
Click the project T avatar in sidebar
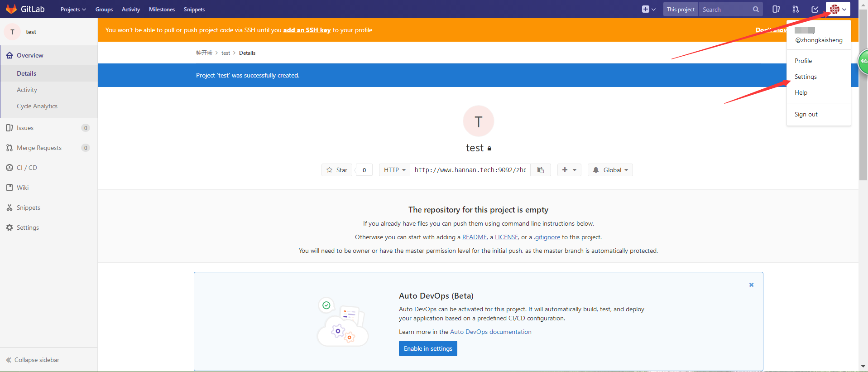click(x=12, y=32)
